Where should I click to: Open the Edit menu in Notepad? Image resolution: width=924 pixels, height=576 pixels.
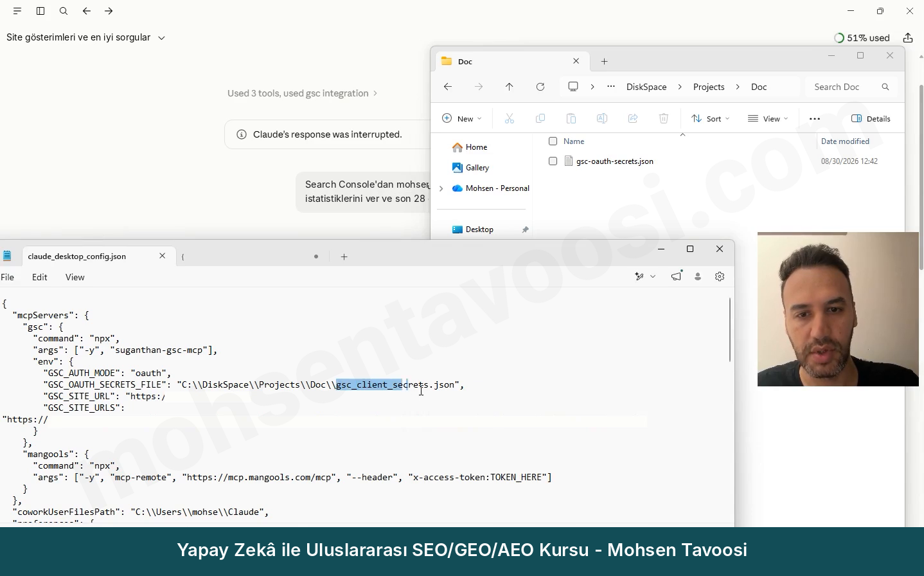pos(40,277)
